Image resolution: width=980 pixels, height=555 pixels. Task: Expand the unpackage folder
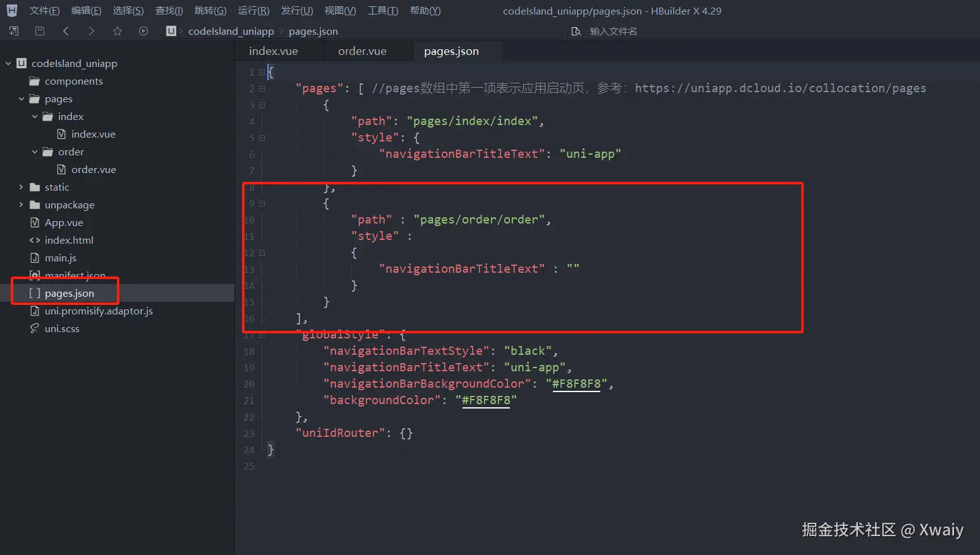pyautogui.click(x=21, y=205)
